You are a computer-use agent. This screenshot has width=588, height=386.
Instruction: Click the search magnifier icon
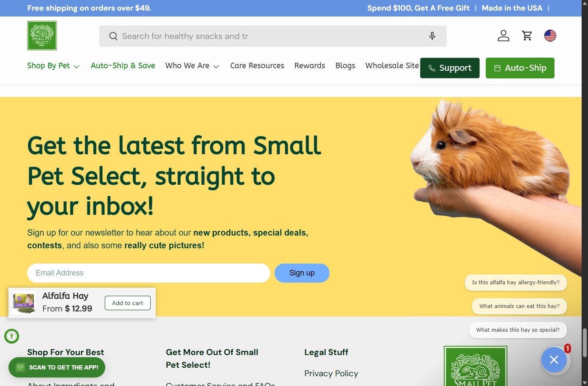coord(113,36)
